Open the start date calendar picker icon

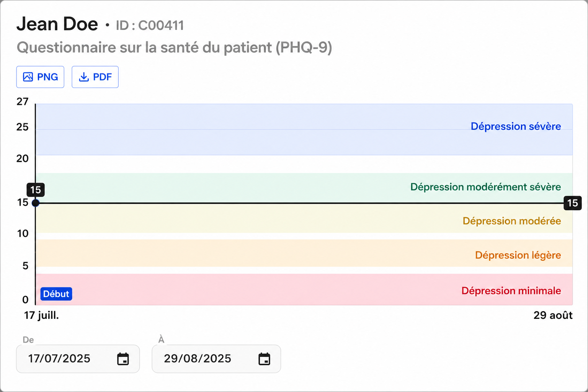point(123,359)
